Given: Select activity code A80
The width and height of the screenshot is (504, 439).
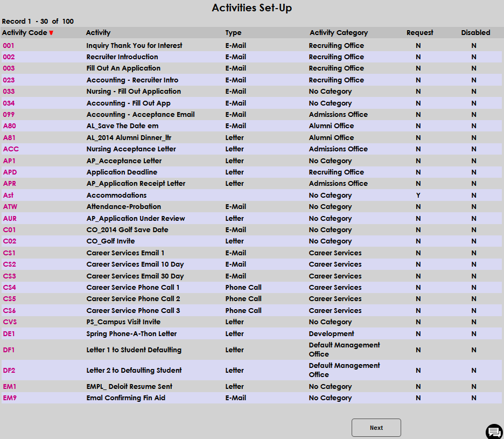Looking at the screenshot, I should 9,126.
